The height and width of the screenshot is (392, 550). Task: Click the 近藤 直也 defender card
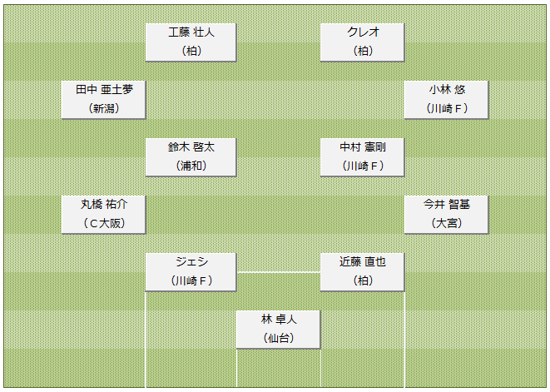(x=362, y=272)
